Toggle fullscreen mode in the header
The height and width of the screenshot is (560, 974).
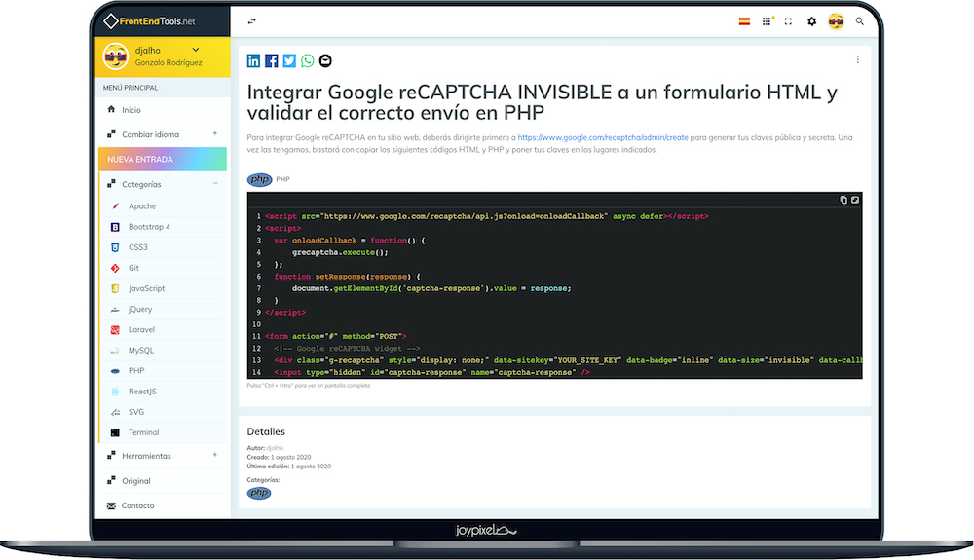pos(788,21)
